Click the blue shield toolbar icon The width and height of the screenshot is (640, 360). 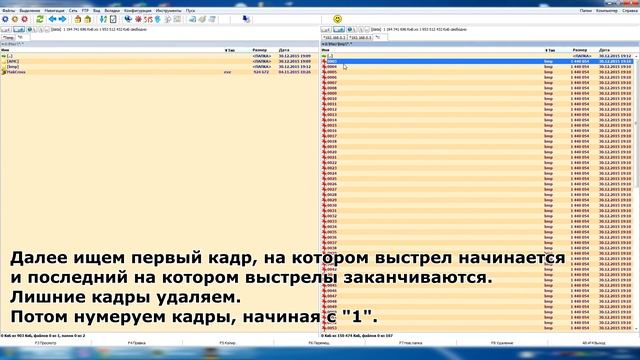(158, 19)
